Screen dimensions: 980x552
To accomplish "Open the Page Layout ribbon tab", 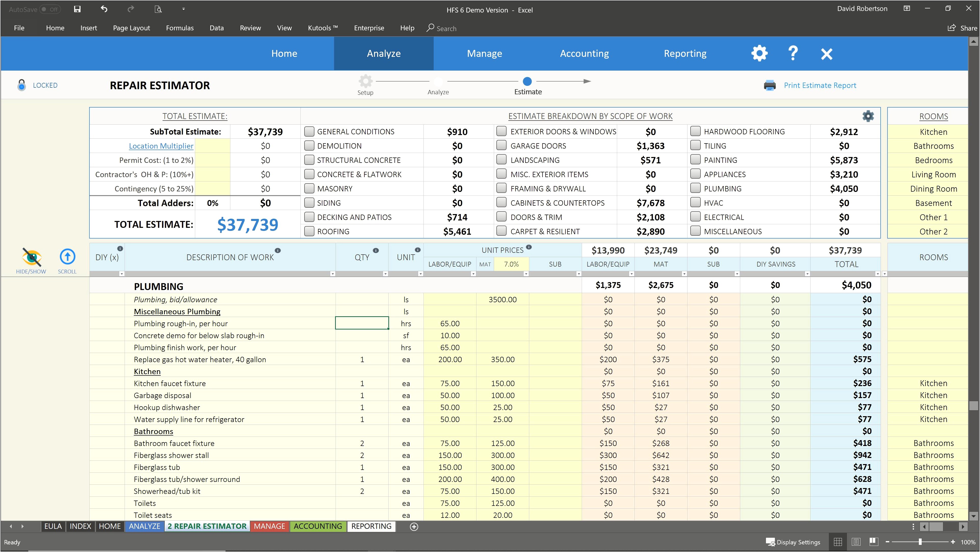I will pos(131,28).
